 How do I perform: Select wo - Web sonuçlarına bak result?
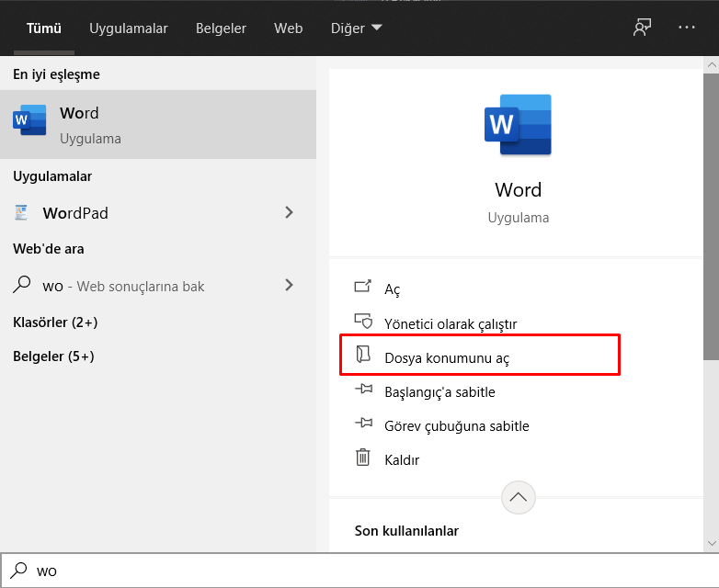158,286
